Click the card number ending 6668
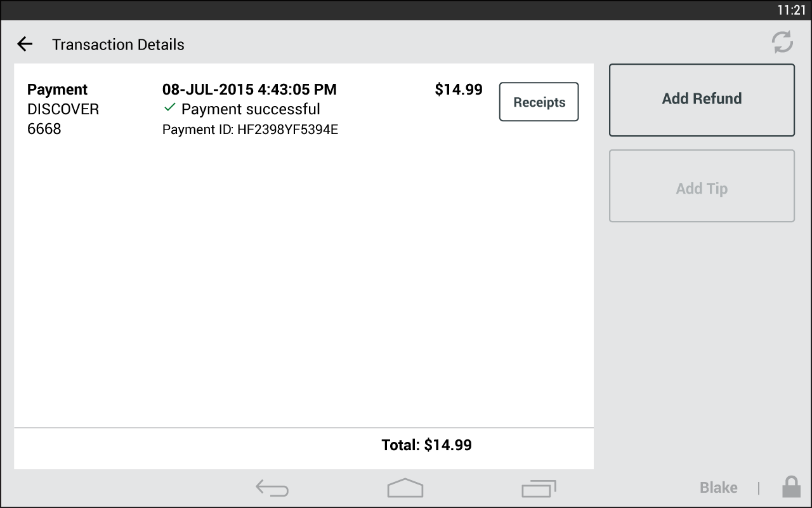 tap(44, 130)
